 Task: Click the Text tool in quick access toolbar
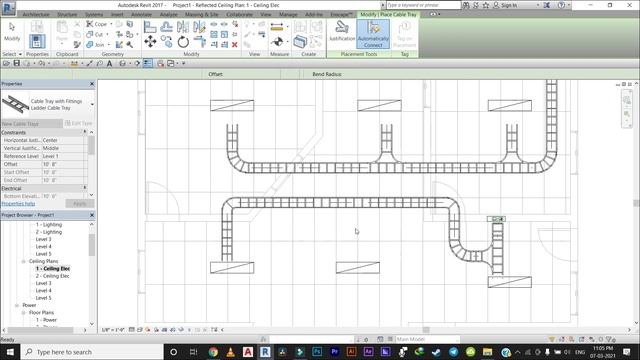click(109, 63)
